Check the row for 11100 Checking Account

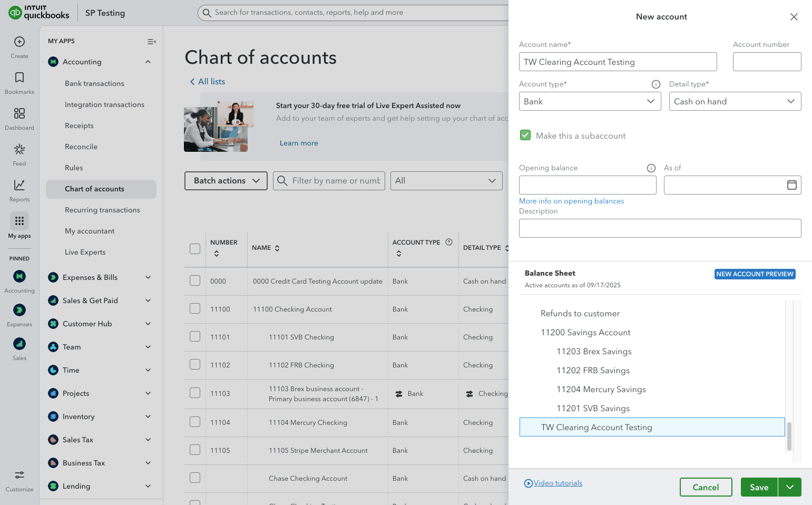click(194, 308)
